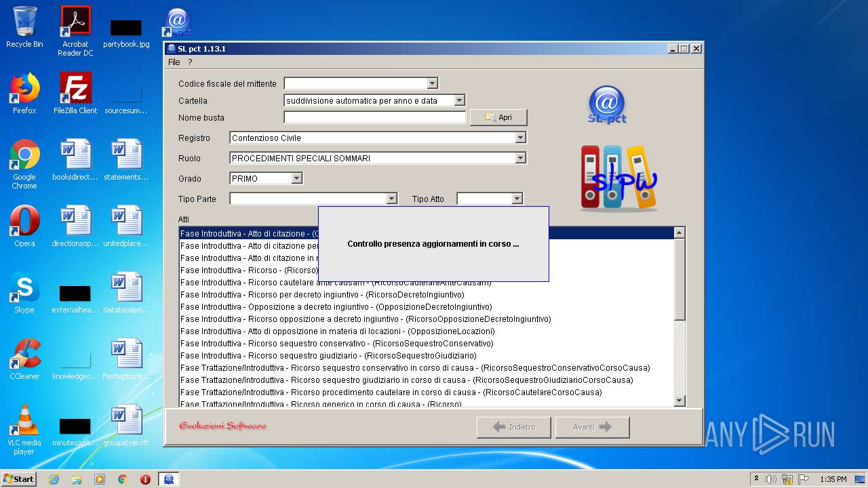The image size is (868, 488).
Task: Select Atto di opposizione in materia di locazioni
Action: (x=427, y=331)
